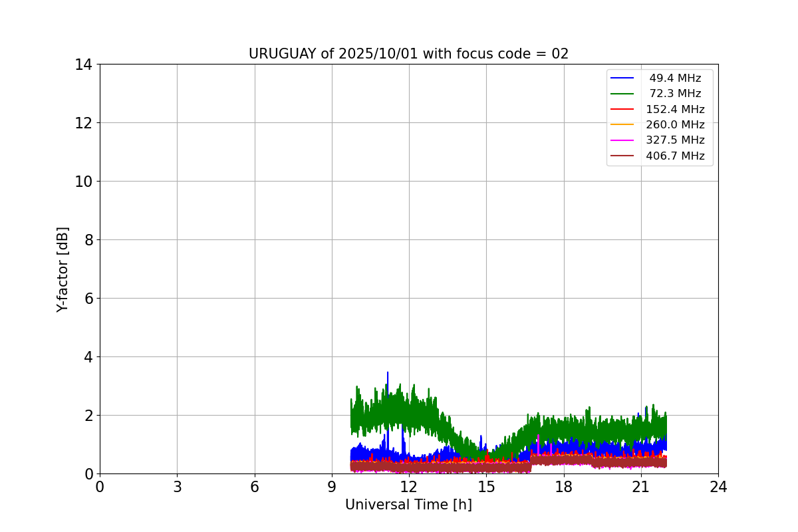Select the 72.3 MHz legend label
The width and height of the screenshot is (798, 532).
click(675, 94)
